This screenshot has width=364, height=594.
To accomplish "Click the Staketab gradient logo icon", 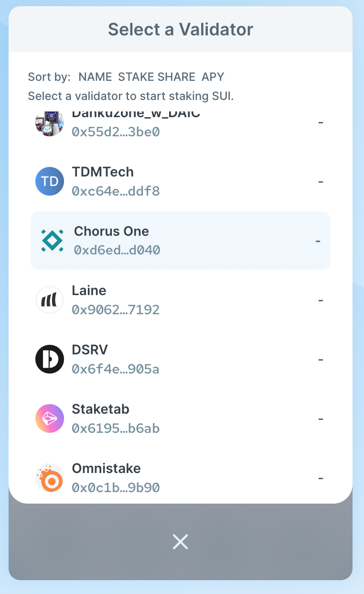I will 50,418.
